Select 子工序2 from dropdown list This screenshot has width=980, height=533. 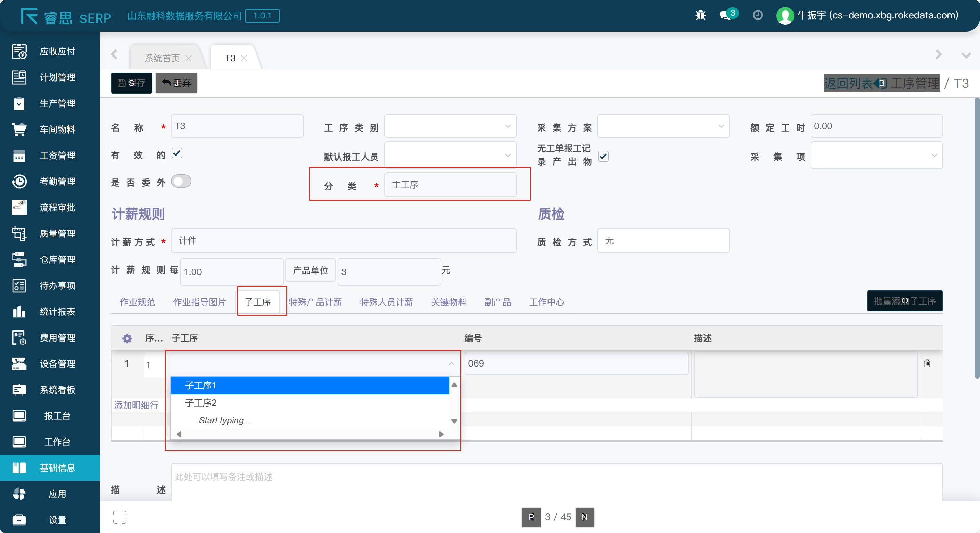coord(201,403)
